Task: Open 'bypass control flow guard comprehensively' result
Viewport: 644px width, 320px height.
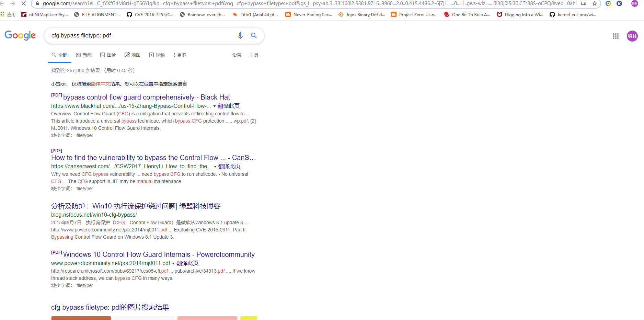Action: click(x=147, y=97)
